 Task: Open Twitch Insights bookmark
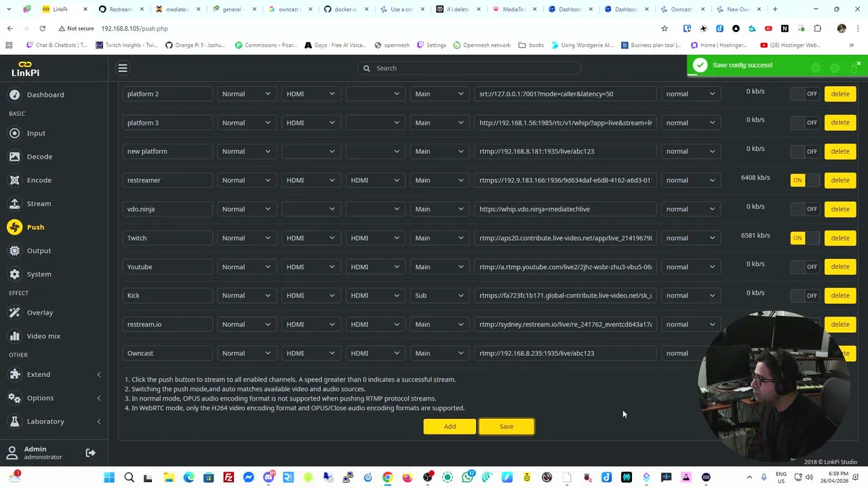(127, 45)
